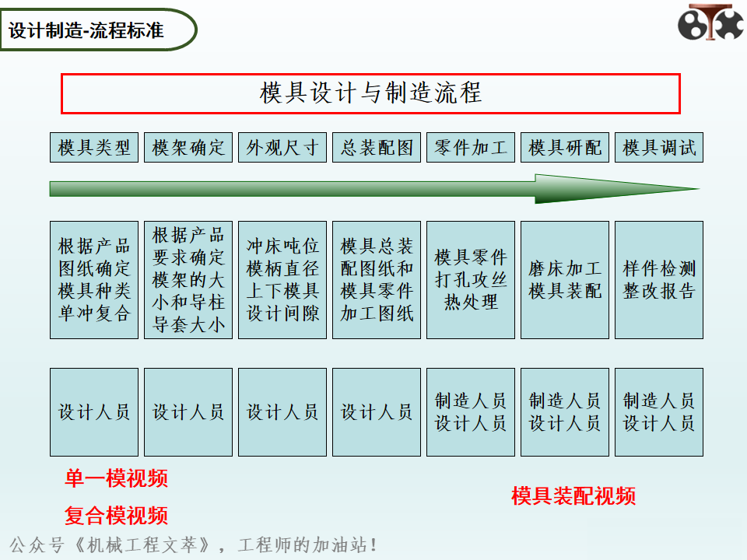Click the gear-and-film logo icon

pos(710,22)
